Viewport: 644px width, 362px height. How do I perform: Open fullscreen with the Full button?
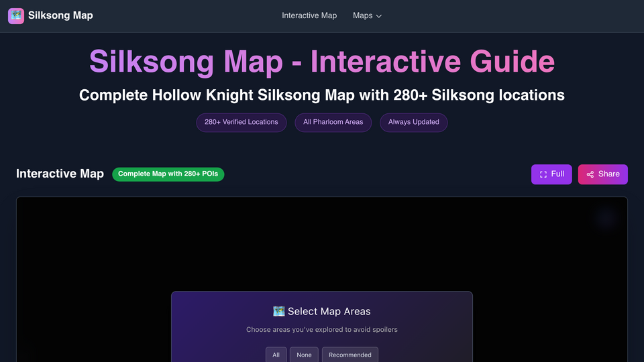[551, 174]
